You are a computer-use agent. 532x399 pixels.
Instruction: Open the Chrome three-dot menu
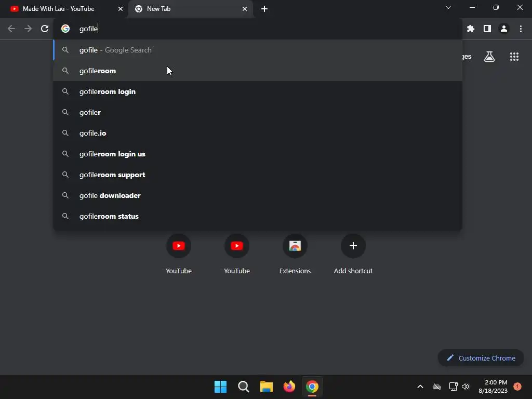(521, 29)
